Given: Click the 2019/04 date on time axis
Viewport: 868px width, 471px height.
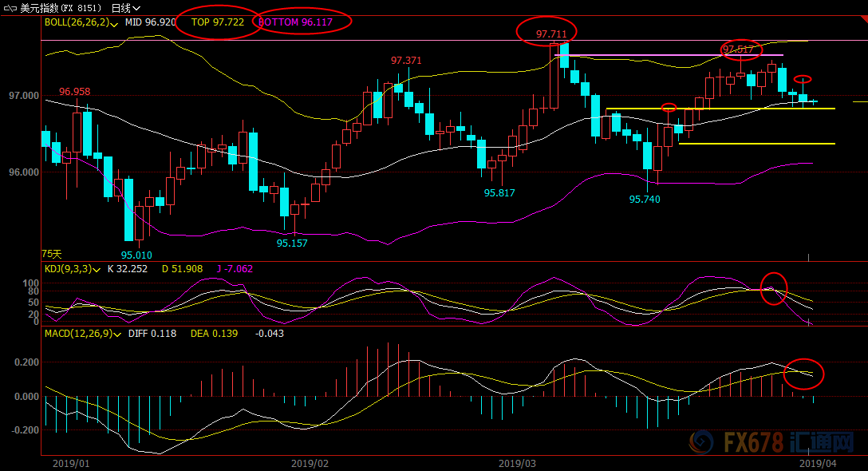Looking at the screenshot, I should pyautogui.click(x=817, y=463).
